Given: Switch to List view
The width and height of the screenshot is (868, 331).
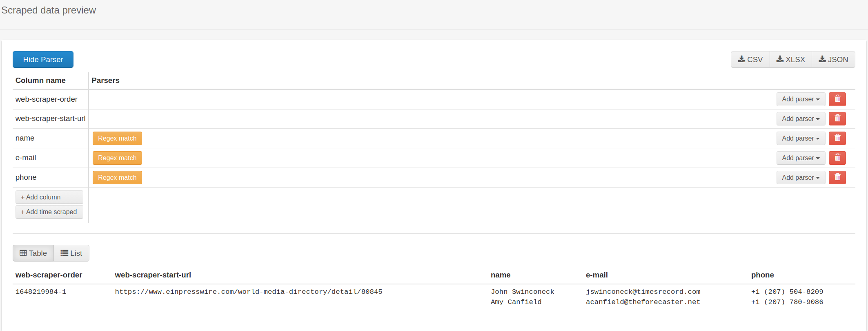Looking at the screenshot, I should point(71,253).
